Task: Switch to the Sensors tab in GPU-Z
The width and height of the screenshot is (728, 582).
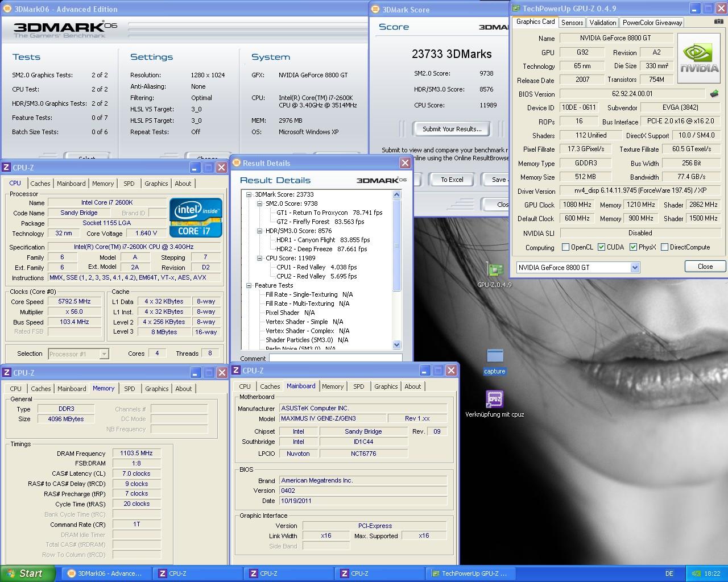Action: click(572, 22)
